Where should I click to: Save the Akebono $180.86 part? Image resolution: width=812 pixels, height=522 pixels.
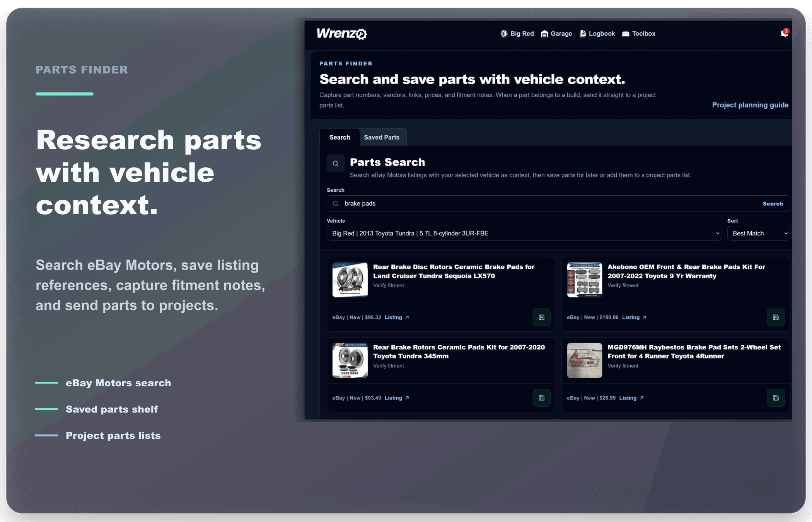[x=776, y=317]
